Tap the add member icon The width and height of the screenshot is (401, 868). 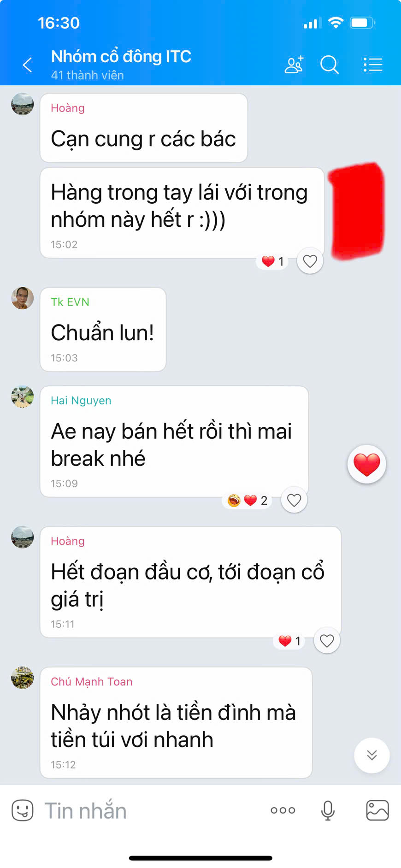[294, 65]
